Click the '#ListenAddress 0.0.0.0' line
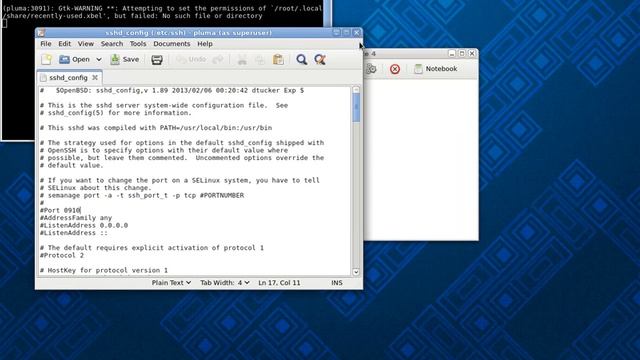Screen dimensions: 640x360 84,225
